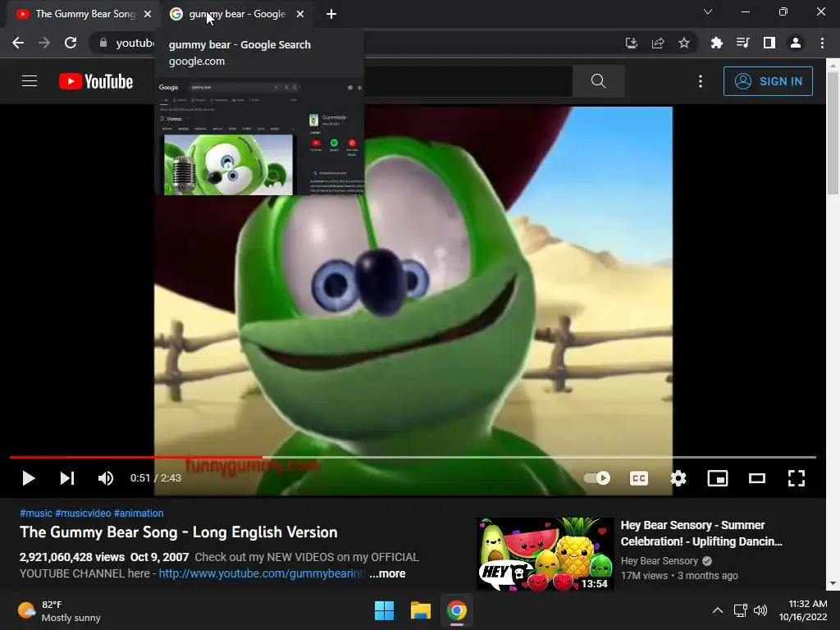
Task: Click the #animation hashtag
Action: click(139, 514)
